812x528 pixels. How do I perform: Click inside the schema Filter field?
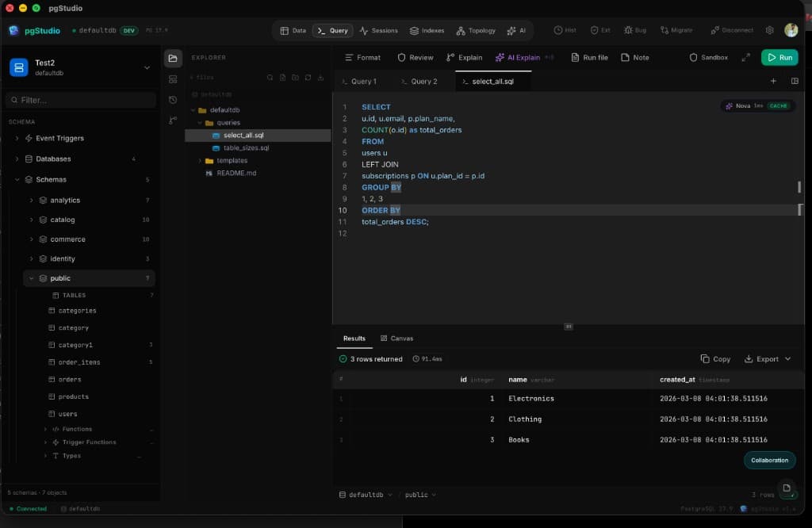(x=79, y=101)
